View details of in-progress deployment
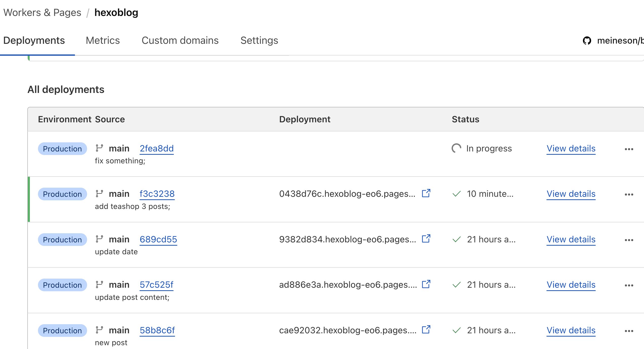 (571, 148)
